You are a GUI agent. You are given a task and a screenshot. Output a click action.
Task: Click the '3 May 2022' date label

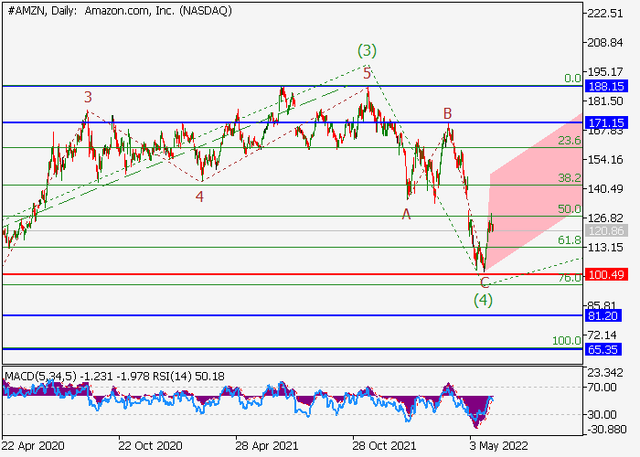(x=498, y=446)
